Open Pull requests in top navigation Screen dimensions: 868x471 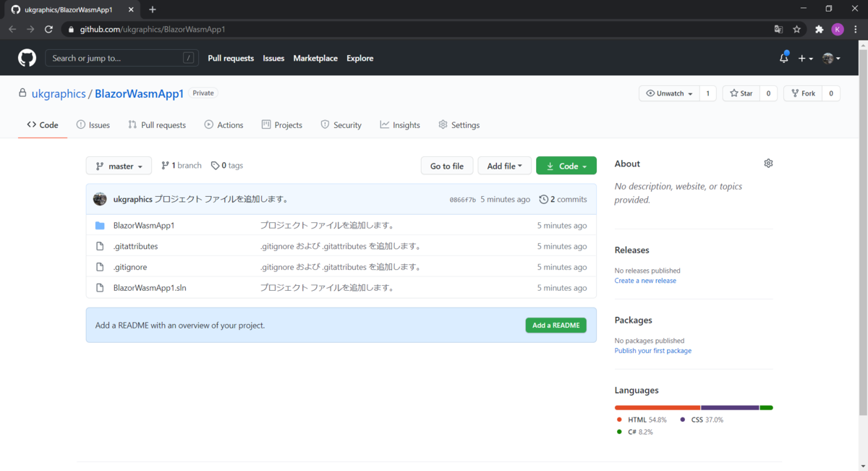(231, 59)
